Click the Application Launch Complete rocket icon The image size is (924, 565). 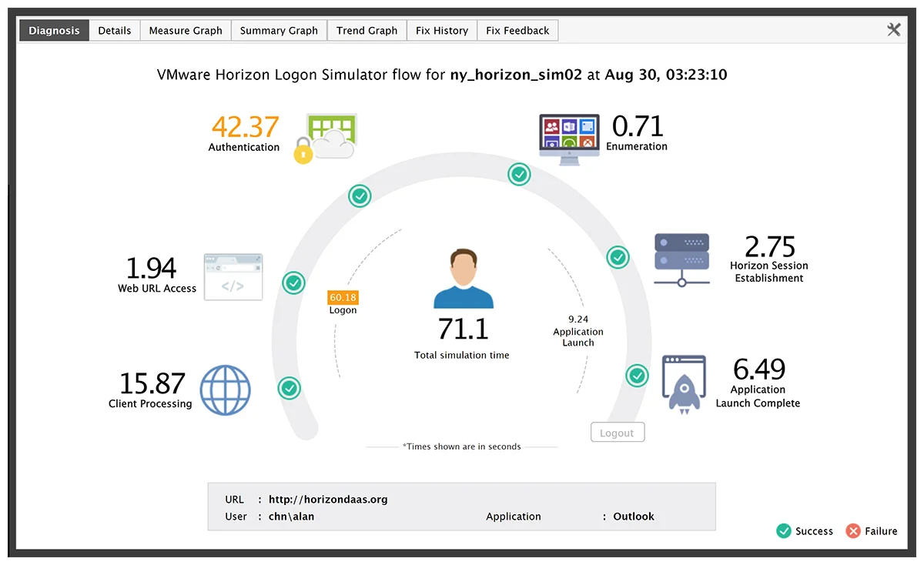pos(684,385)
